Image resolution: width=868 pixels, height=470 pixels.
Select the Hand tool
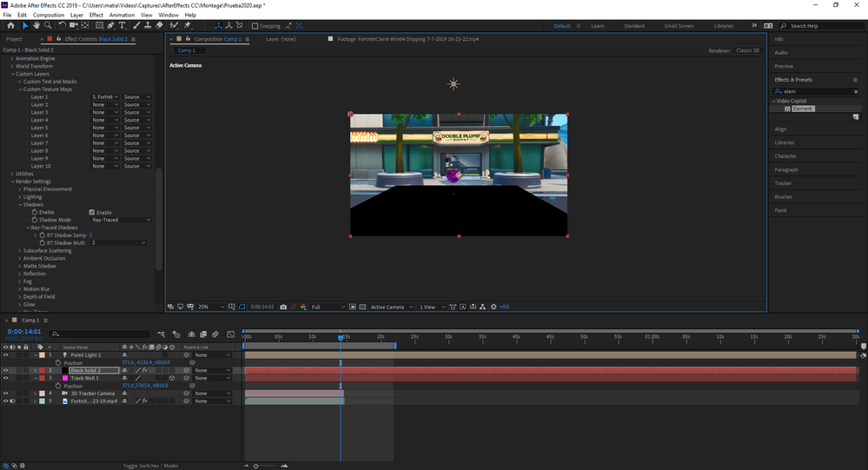click(x=36, y=25)
